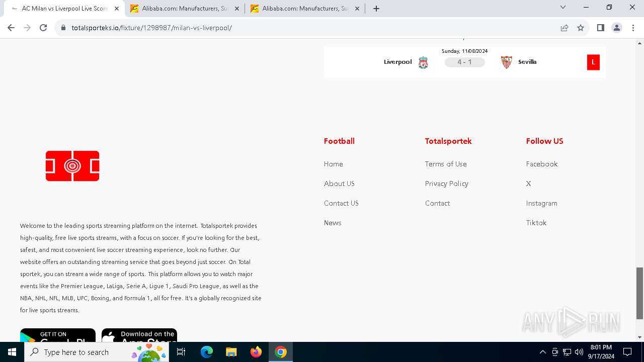644x362 pixels.
Task: Open the tab search dropdown arrow
Action: [563, 7]
